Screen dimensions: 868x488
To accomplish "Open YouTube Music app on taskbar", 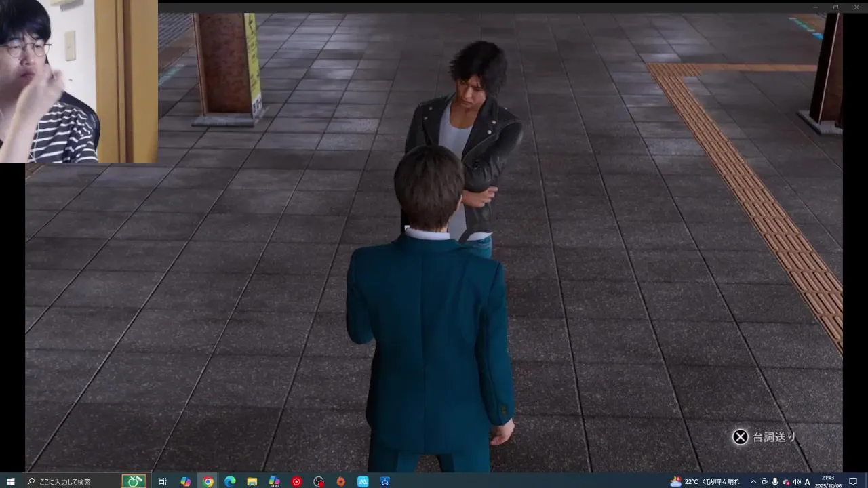I will click(296, 481).
